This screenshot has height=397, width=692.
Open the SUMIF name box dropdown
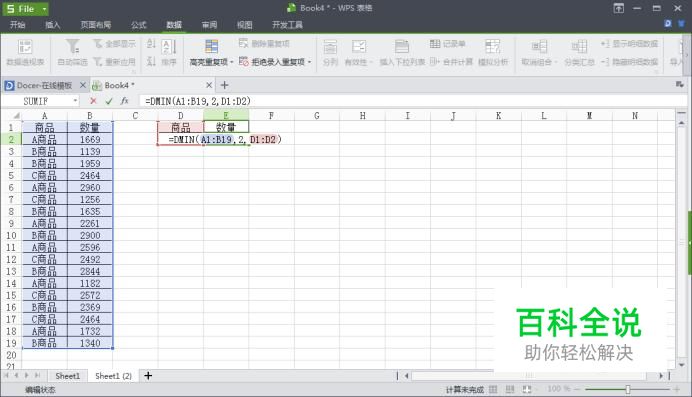coord(75,101)
